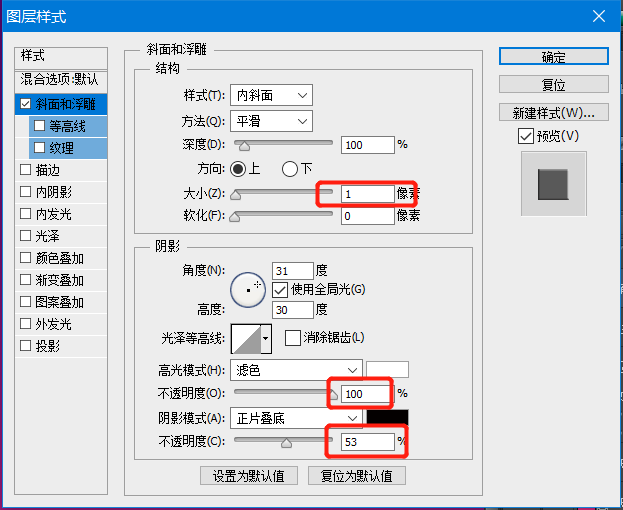Click the shadow opacity field showing 53
The image size is (623, 510).
tap(368, 442)
